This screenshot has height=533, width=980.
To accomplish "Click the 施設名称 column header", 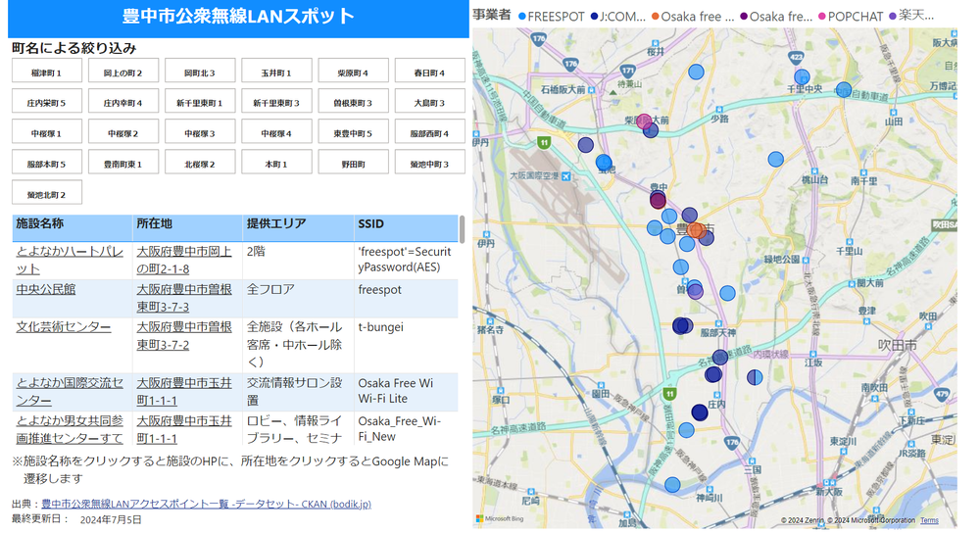I will pyautogui.click(x=73, y=227).
